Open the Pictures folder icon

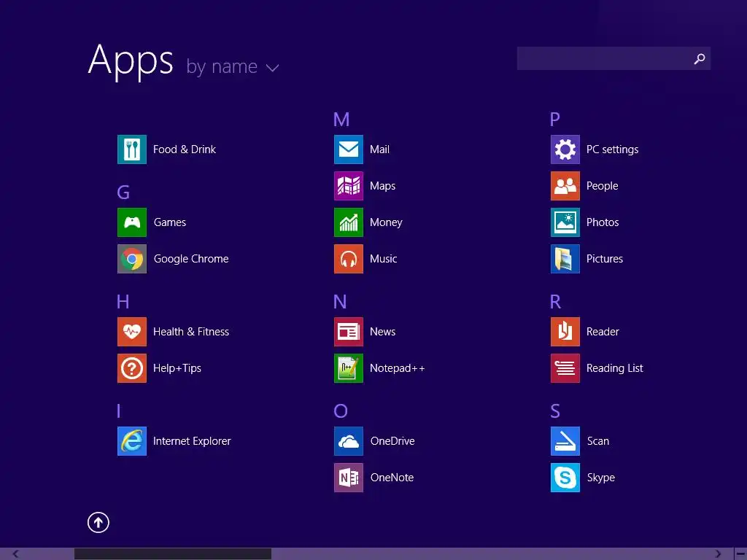point(565,259)
